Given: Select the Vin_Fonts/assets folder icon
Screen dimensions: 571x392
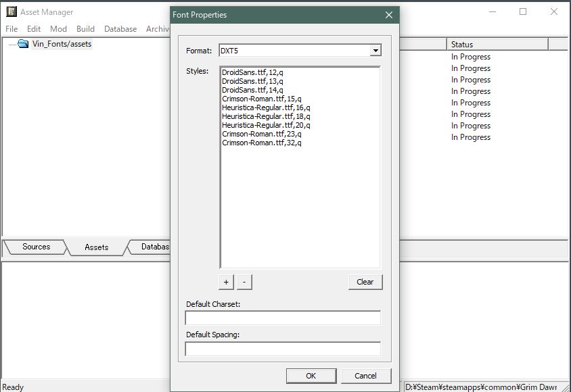Looking at the screenshot, I should 23,44.
